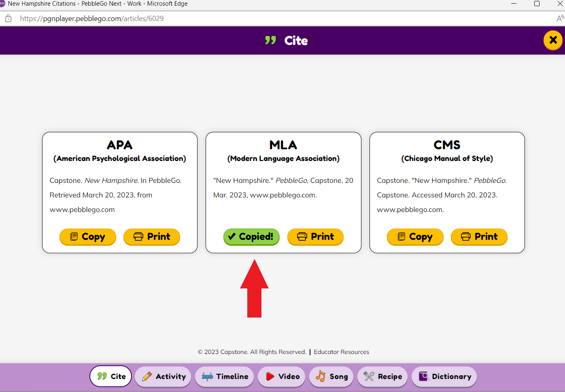Click the CMS citation text 'Accessed March 20, 2023'

454,195
